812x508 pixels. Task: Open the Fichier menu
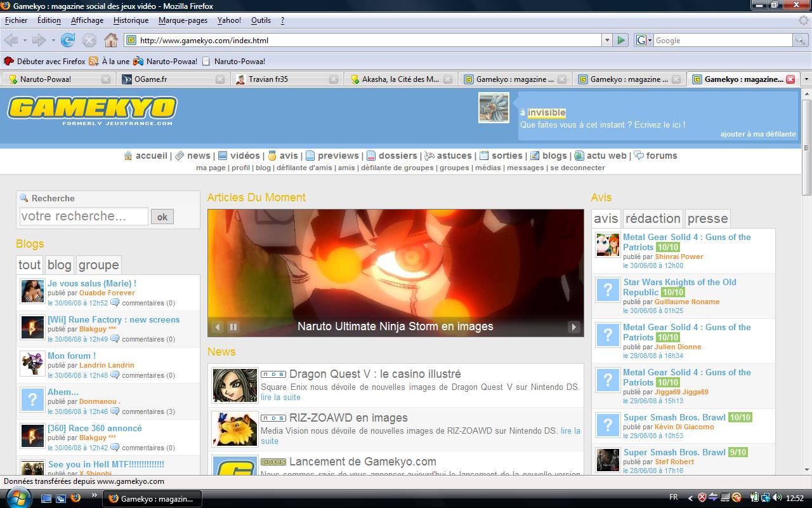pos(16,20)
